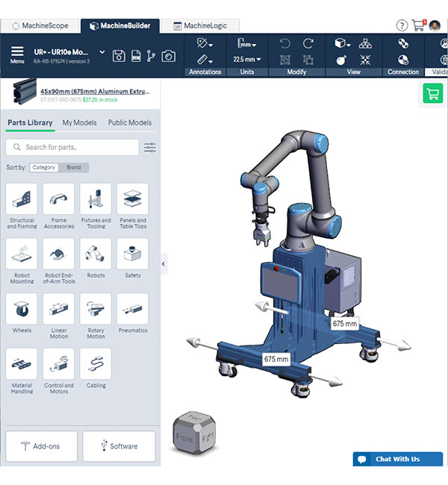
Task: Sort parts by Category
Action: (43, 167)
